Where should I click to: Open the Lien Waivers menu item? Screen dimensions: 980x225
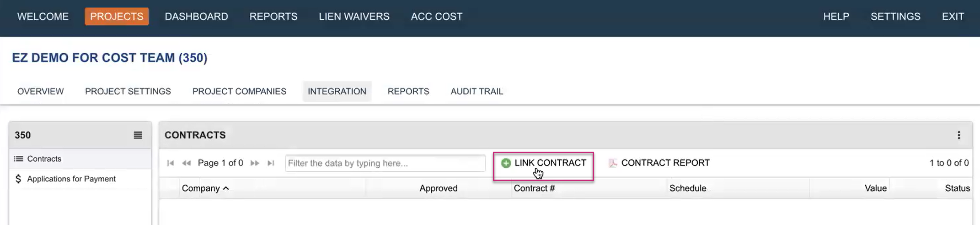pos(354,16)
